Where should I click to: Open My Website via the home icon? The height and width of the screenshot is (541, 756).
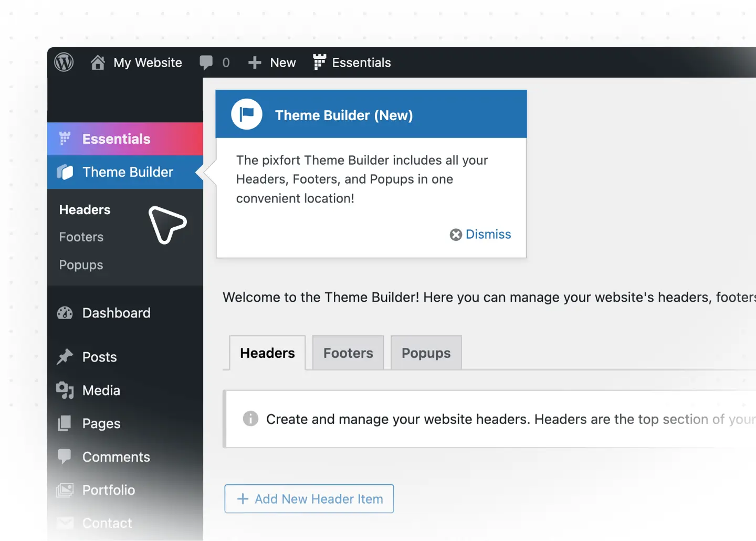click(98, 62)
